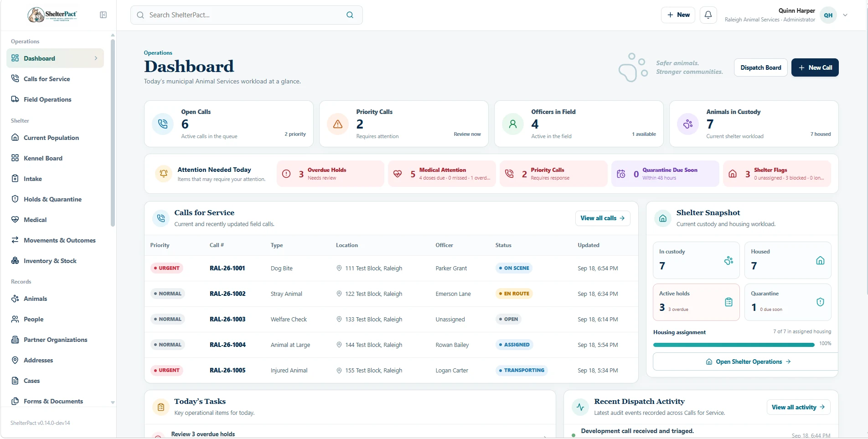This screenshot has height=439, width=868.
Task: Focus the Search ShelterPact field
Action: coord(246,15)
